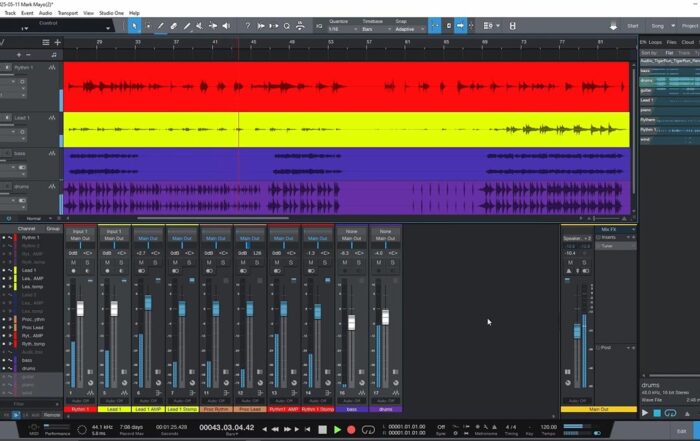Screen dimensions: 700x441
Task: Open Studio One menu
Action: click(x=111, y=13)
